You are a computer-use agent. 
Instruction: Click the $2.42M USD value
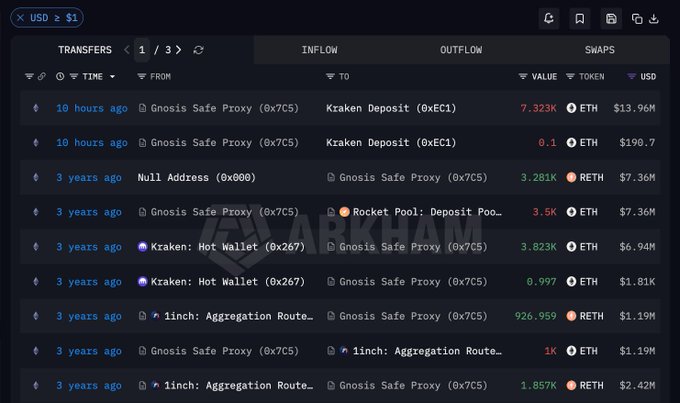[x=637, y=386]
